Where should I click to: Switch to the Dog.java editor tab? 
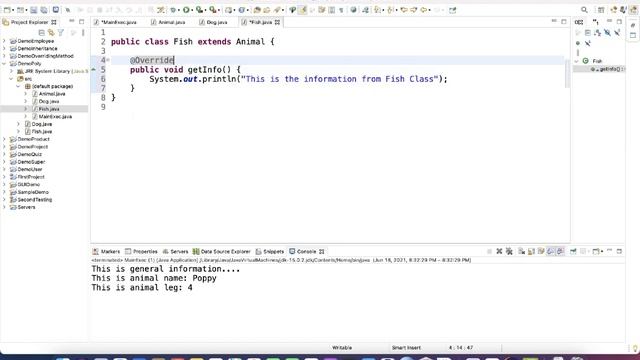click(x=213, y=22)
